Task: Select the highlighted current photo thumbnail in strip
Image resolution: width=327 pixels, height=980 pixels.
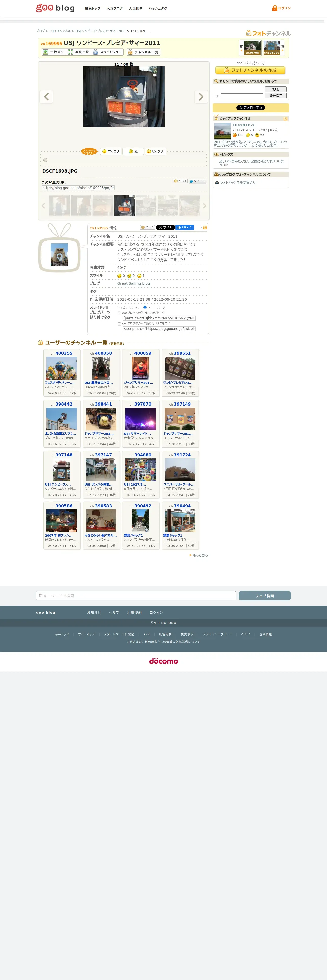Action: tap(125, 205)
